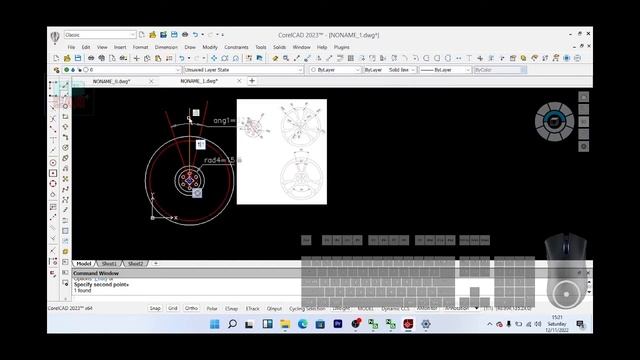Add a new drawing tab with plus button
Image resolution: width=640 pixels, height=360 pixels.
(x=252, y=81)
